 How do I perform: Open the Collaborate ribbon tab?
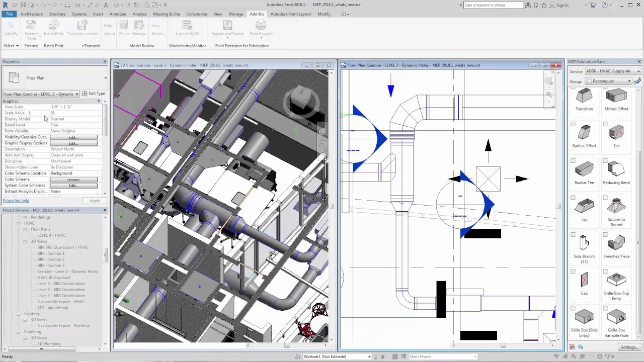(196, 14)
